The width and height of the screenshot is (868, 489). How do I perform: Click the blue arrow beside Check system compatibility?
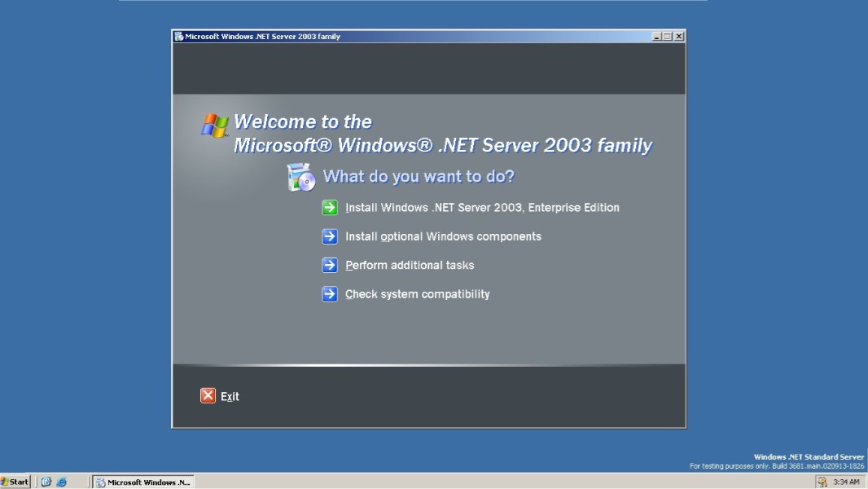click(329, 294)
